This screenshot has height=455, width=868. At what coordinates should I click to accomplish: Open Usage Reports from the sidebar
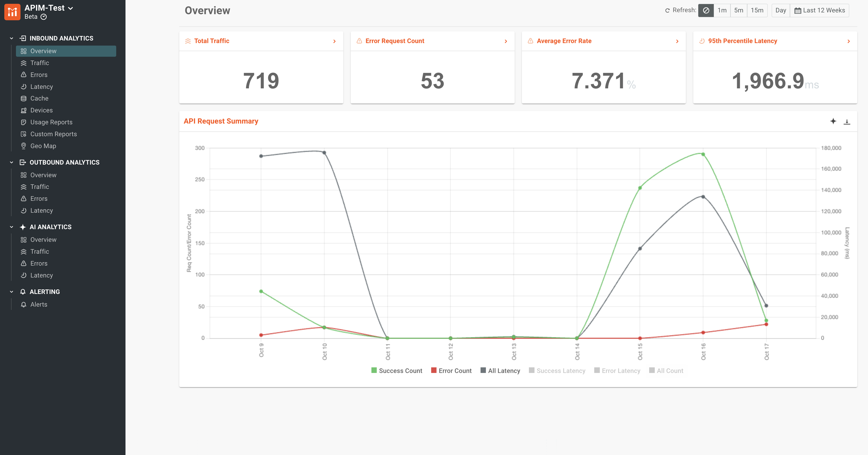tap(51, 122)
